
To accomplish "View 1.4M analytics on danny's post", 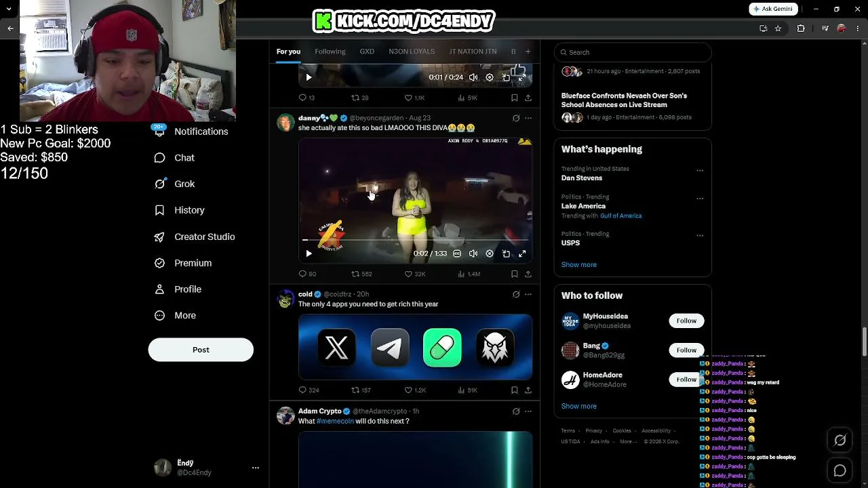I will point(469,274).
